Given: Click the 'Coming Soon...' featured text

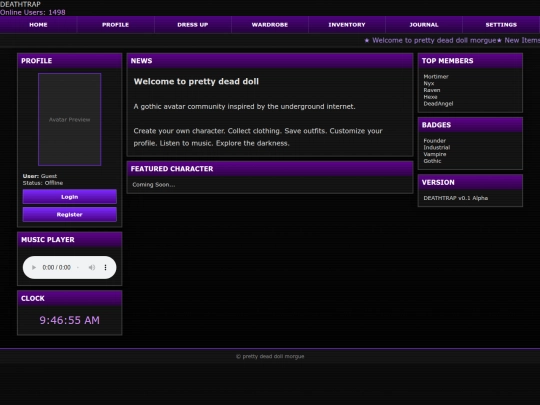Looking at the screenshot, I should pos(154,185).
